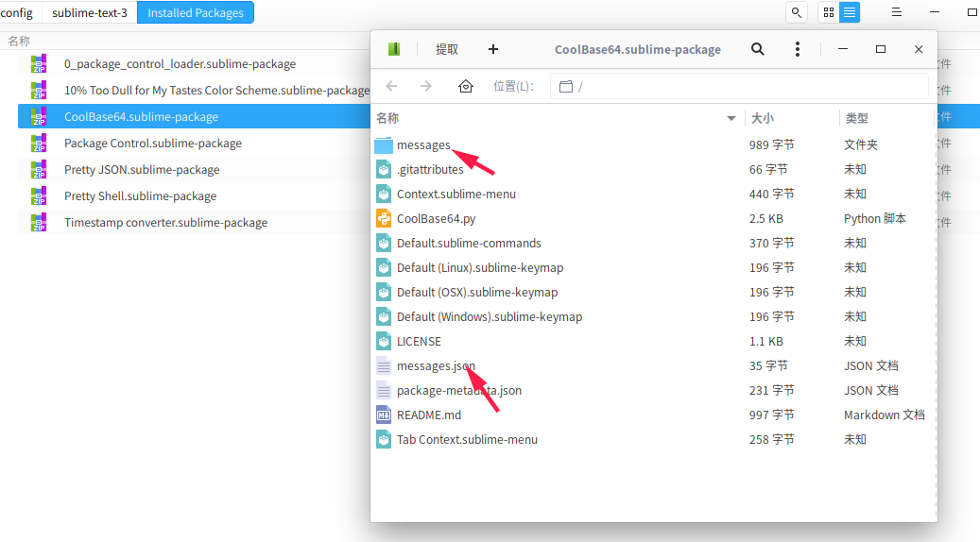This screenshot has height=542, width=980.
Task: Click the 'messages' folder name
Action: 423,144
